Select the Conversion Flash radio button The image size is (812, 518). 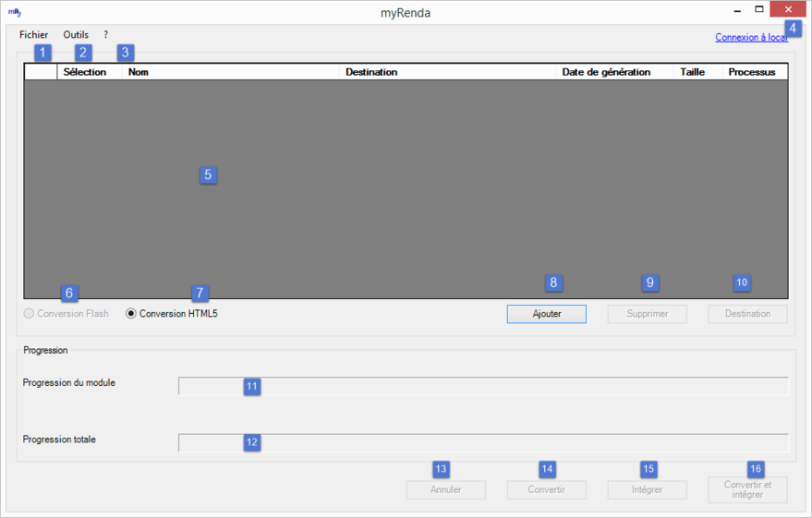click(28, 314)
